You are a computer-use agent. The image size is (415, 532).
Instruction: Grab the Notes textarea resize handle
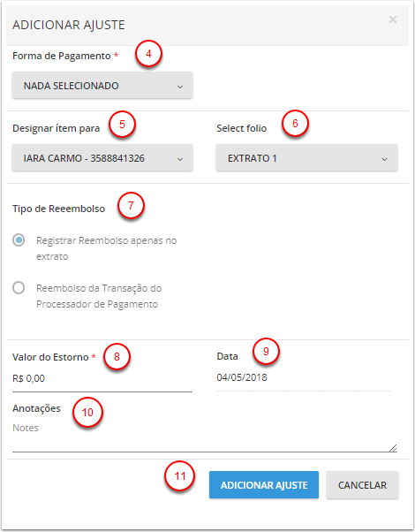(393, 448)
